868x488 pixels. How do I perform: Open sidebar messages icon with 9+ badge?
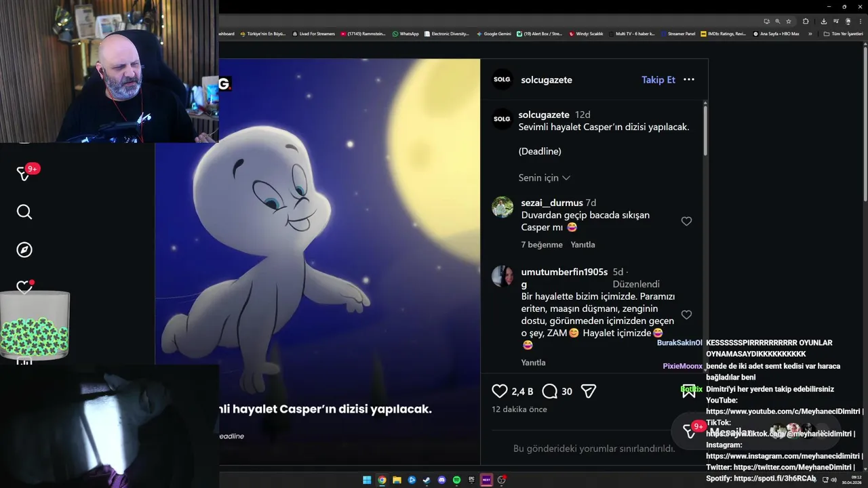[24, 174]
